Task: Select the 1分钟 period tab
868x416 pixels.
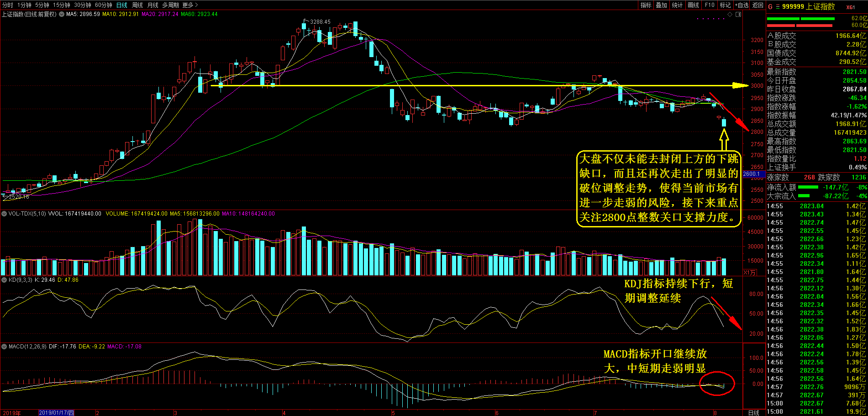Action: point(24,5)
